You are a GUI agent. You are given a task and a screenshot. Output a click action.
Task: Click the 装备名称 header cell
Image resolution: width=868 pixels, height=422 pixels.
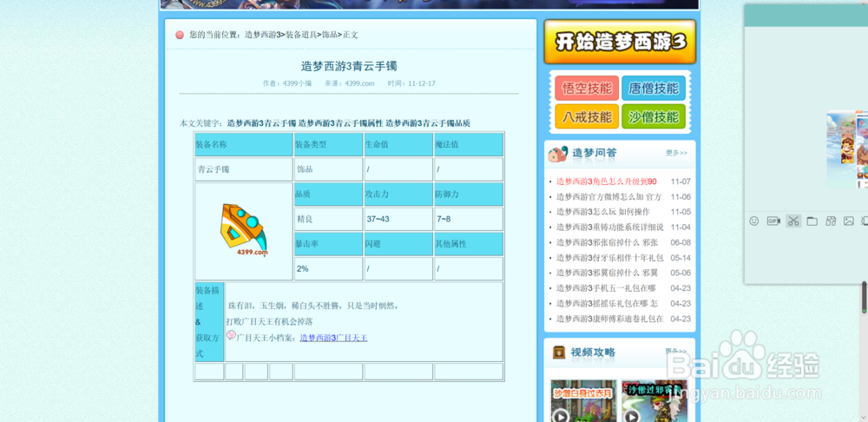(244, 144)
